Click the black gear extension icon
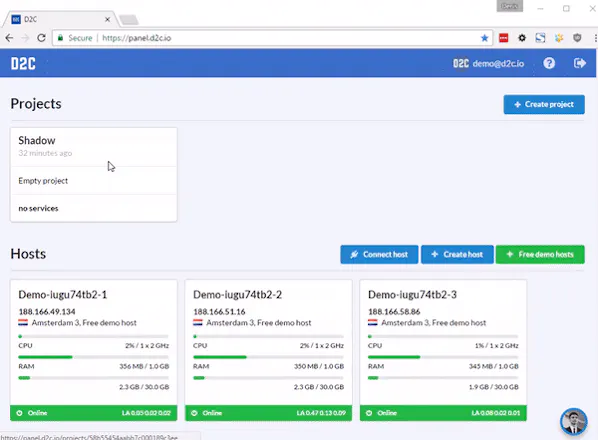The image size is (598, 440). (522, 38)
